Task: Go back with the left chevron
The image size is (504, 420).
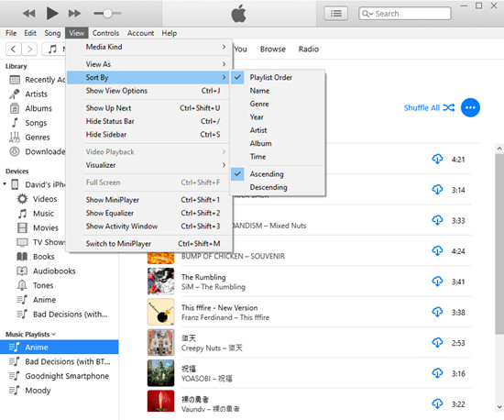Action: pyautogui.click(x=14, y=49)
